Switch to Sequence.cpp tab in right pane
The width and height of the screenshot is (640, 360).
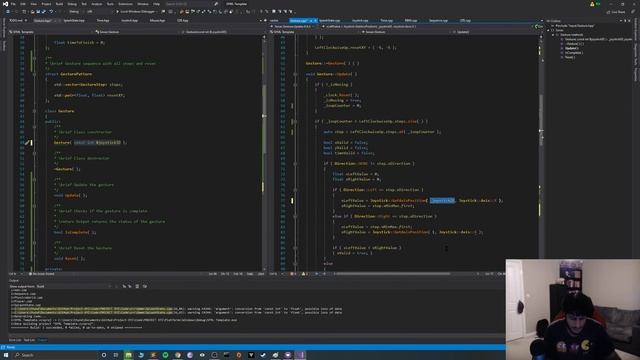438,20
